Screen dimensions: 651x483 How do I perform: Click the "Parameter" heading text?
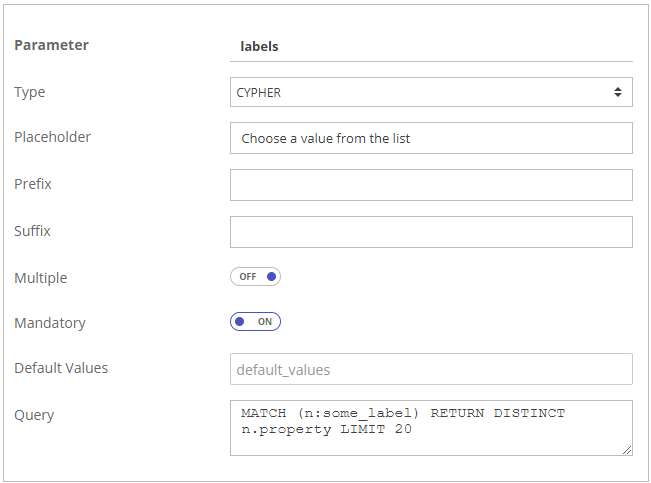51,45
